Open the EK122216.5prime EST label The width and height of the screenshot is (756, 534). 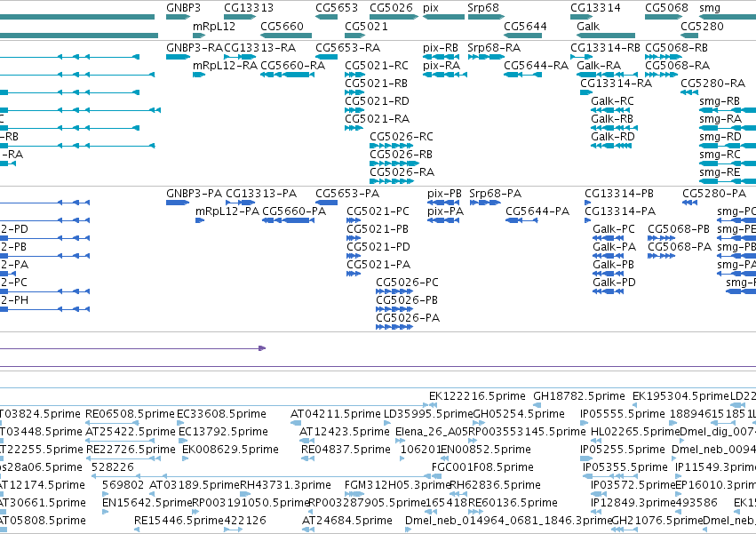[477, 396]
